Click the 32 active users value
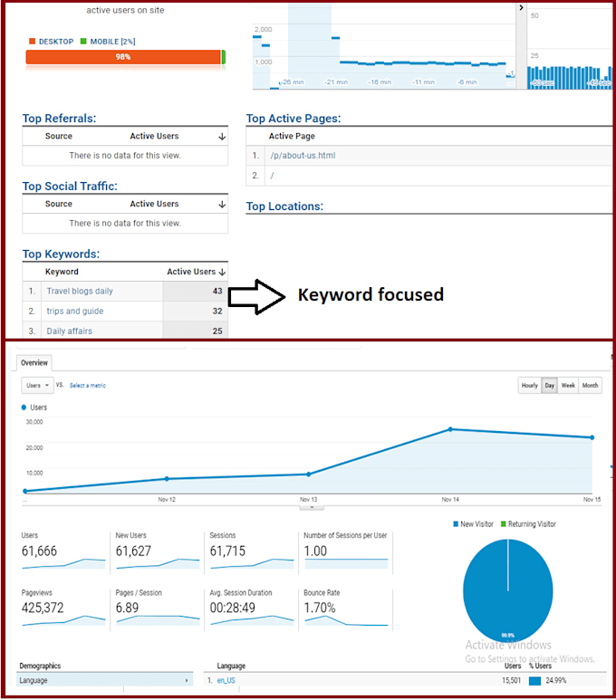The width and height of the screenshot is (616, 700). coord(217,312)
